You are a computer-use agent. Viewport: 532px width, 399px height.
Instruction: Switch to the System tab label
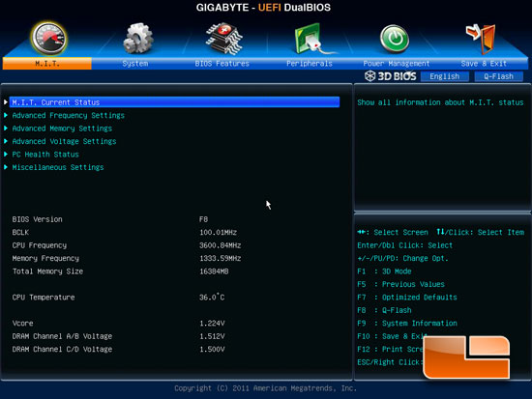pos(135,64)
